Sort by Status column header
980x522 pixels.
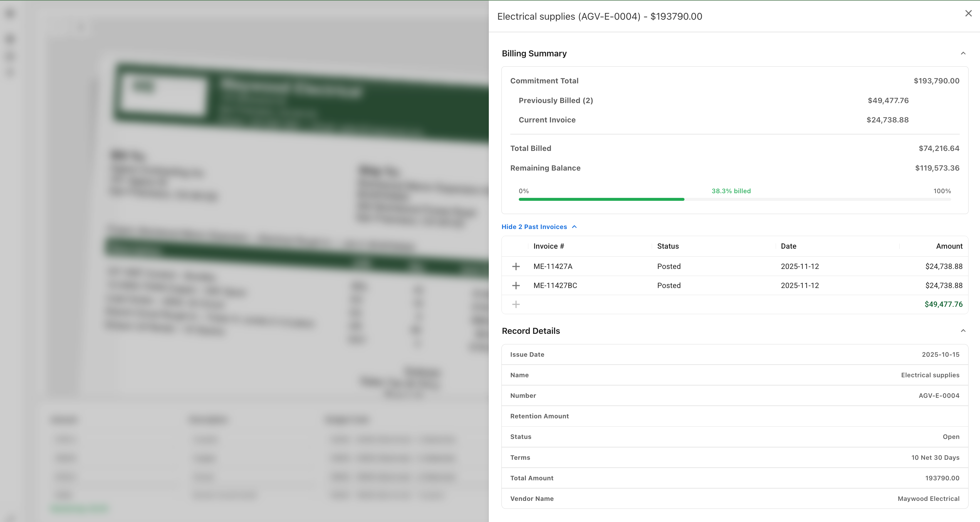(668, 246)
